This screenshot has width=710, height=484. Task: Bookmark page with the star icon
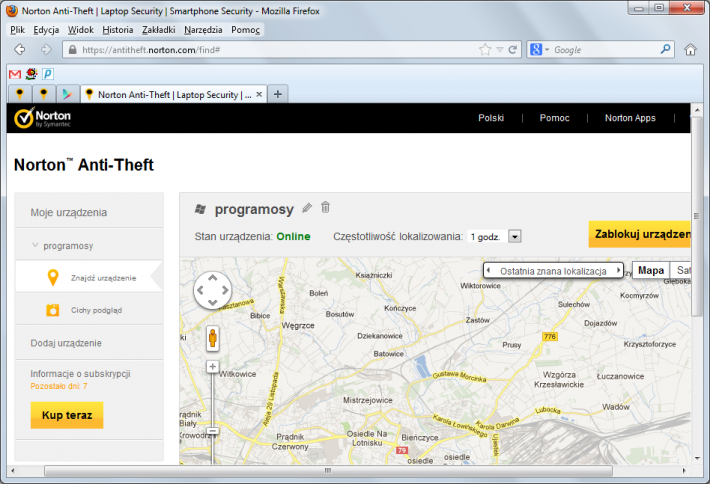coord(485,49)
